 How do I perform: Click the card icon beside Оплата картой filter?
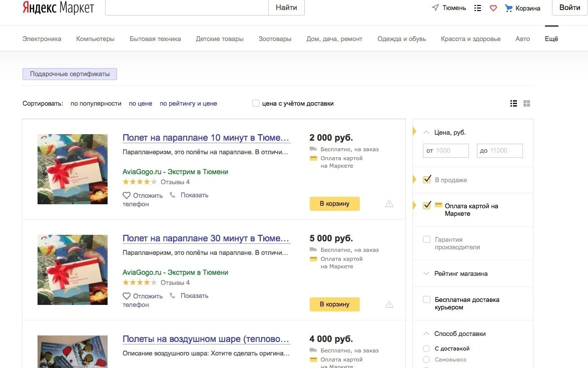tap(438, 205)
